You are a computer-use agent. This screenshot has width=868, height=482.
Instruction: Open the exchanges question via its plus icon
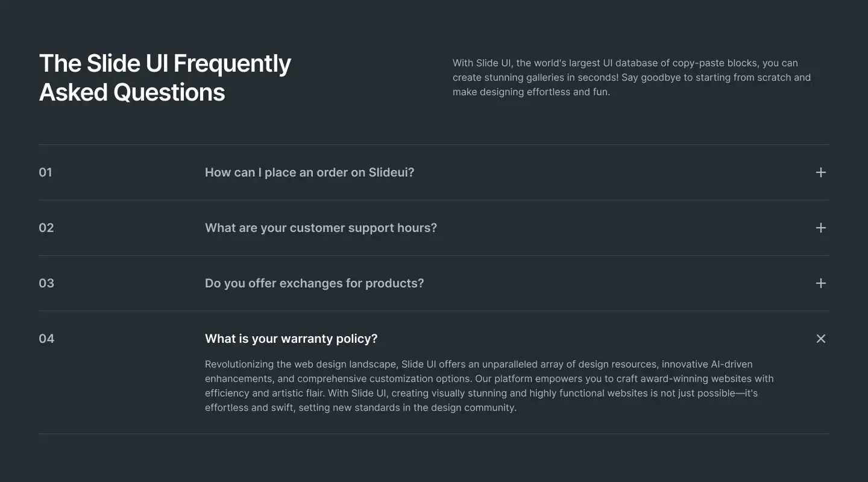coord(820,283)
